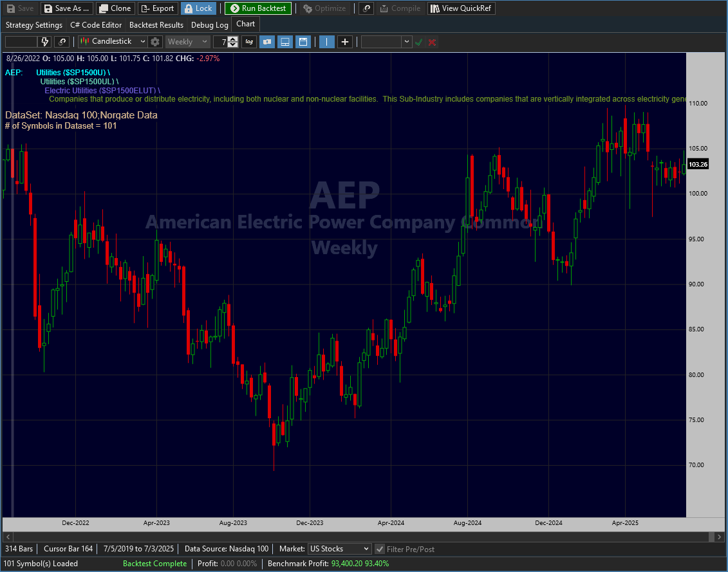Toggle Filter Pre/Post checkbox
This screenshot has width=728, height=572.
click(379, 549)
